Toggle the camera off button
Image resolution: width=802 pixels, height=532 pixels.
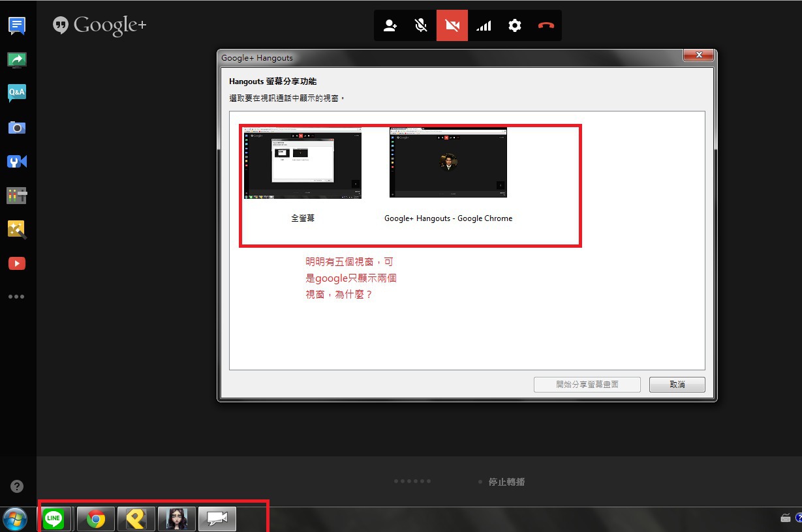452,26
